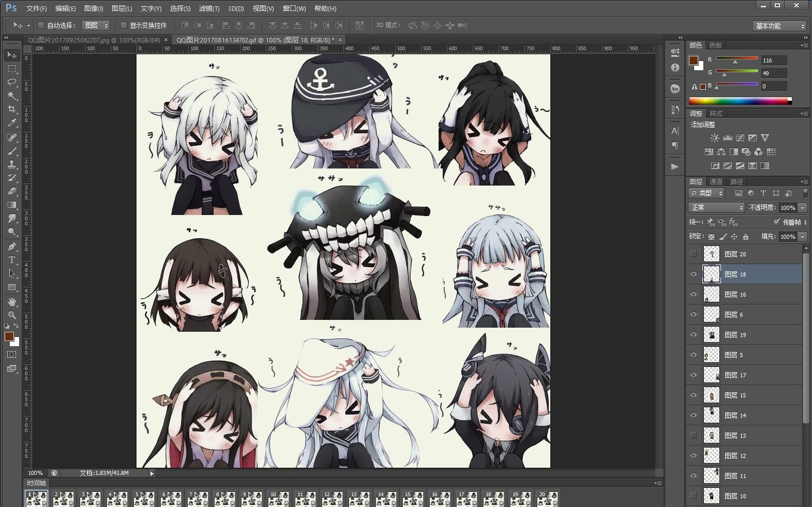Hide layer 图层 19
The width and height of the screenshot is (812, 507).
694,334
